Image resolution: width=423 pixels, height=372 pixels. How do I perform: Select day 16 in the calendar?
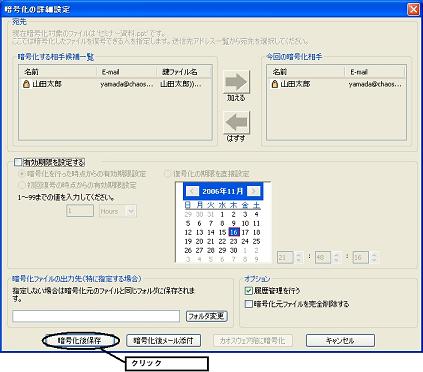[234, 232]
